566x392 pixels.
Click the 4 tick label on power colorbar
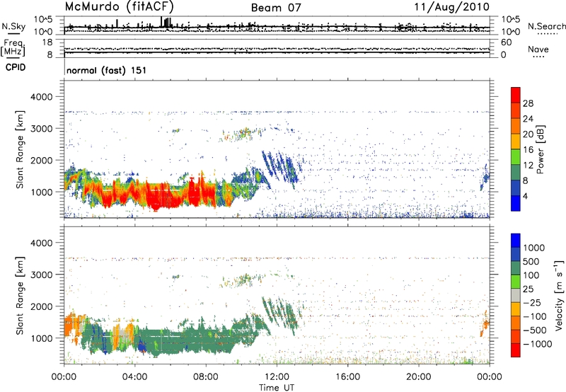click(526, 196)
